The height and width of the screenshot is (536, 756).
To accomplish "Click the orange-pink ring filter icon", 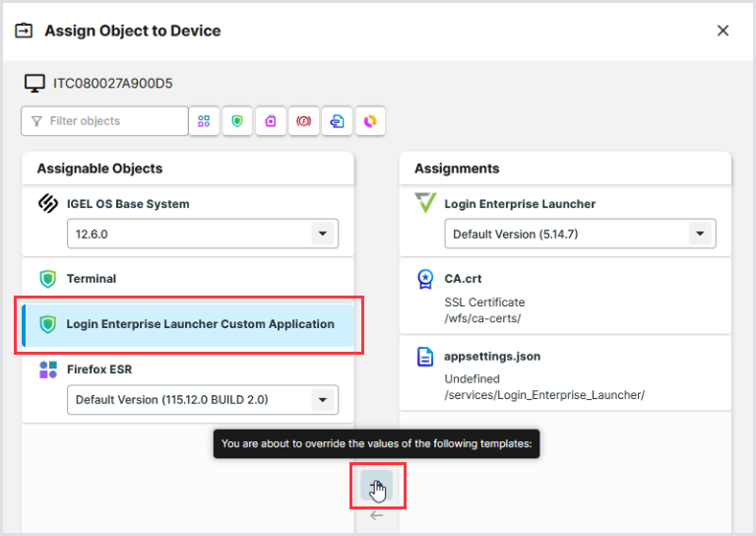I will 370,121.
